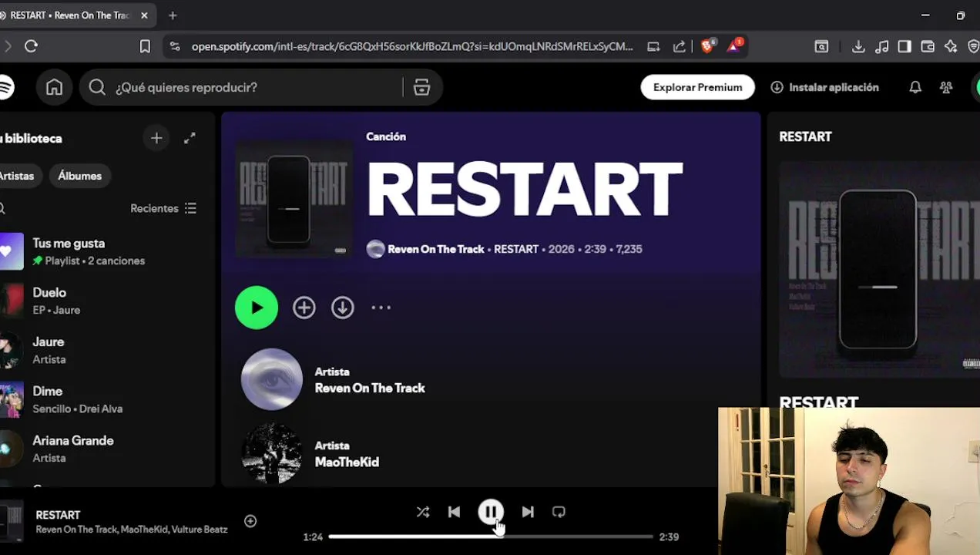Screen dimensions: 980x555
Task: Open a new browser tab with plus
Action: pyautogui.click(x=173, y=15)
